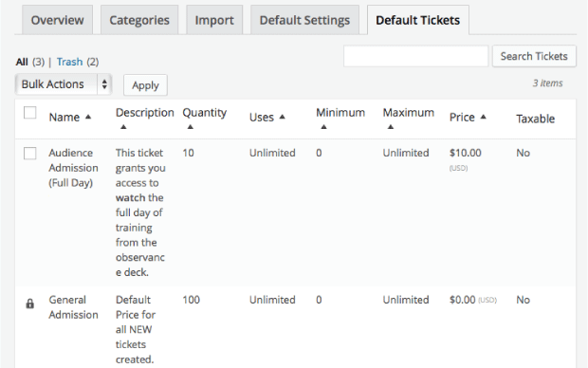This screenshot has height=368, width=588.
Task: Open the Overview tab
Action: pyautogui.click(x=57, y=20)
